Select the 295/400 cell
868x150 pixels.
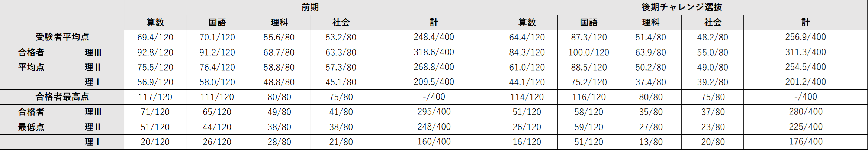[x=434, y=112]
